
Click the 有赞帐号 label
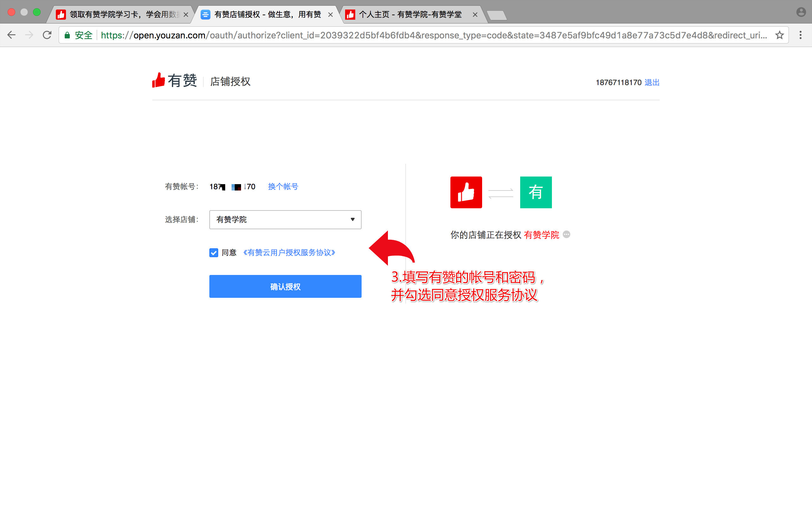point(181,186)
